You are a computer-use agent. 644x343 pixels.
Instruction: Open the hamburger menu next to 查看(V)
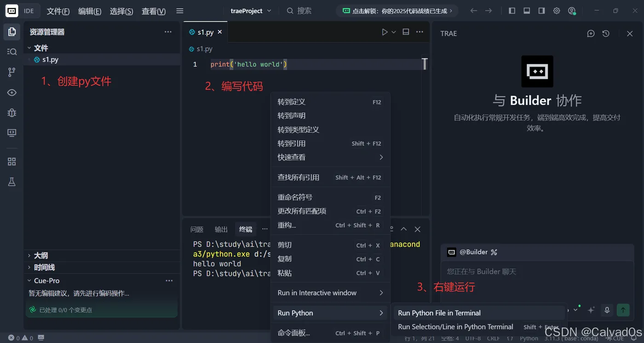[x=180, y=11]
